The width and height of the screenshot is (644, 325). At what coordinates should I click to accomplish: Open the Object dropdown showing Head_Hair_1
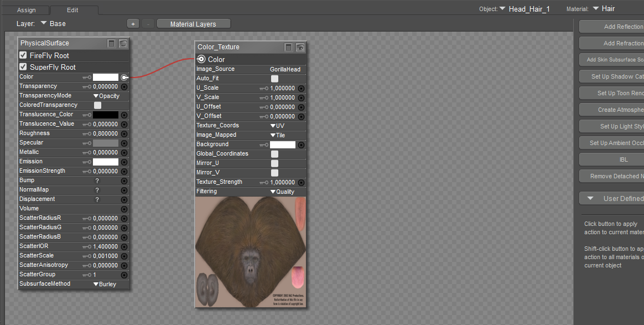click(524, 9)
